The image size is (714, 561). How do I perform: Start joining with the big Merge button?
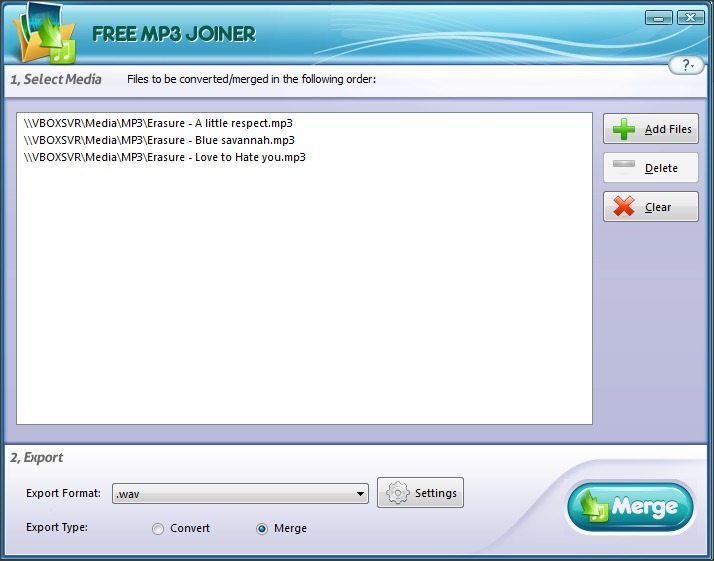click(x=631, y=507)
